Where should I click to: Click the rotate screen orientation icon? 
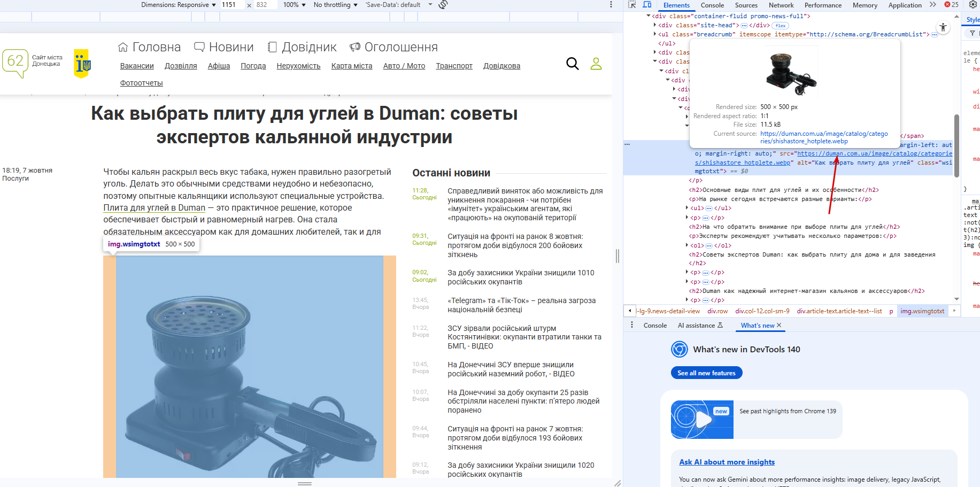click(x=443, y=5)
